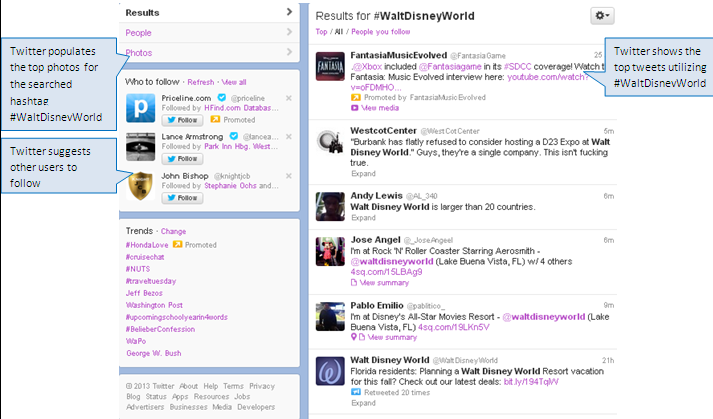713x419 pixels.
Task: Open Pablo Emilio avatar
Action: [x=331, y=317]
